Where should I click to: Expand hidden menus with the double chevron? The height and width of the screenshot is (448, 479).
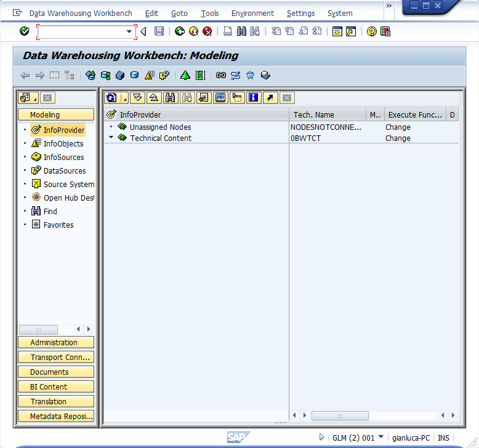(x=389, y=6)
